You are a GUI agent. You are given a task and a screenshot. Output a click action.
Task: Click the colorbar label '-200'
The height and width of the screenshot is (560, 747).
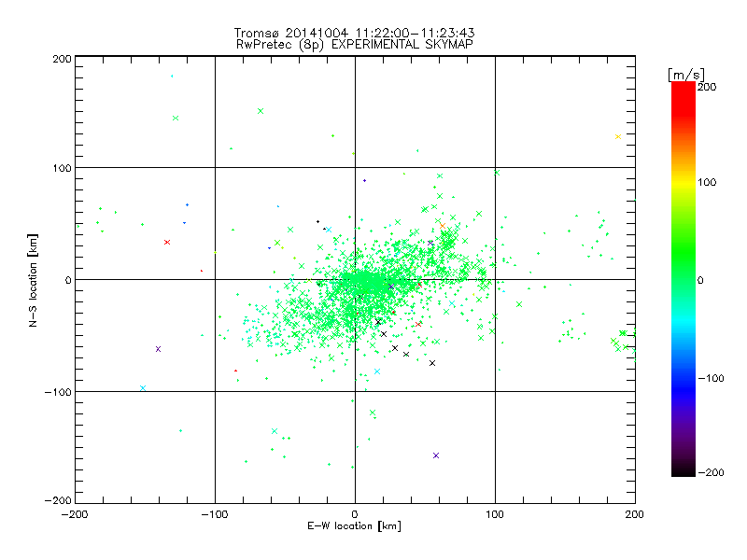tap(711, 472)
